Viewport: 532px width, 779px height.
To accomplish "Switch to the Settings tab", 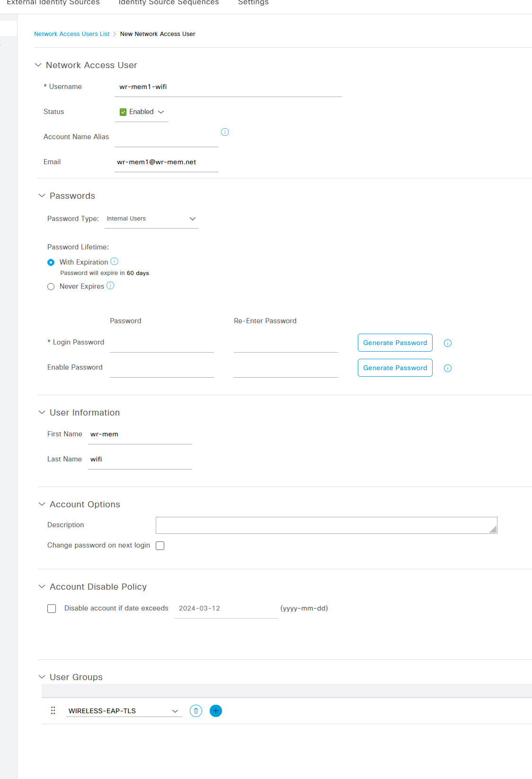I will (253, 2).
